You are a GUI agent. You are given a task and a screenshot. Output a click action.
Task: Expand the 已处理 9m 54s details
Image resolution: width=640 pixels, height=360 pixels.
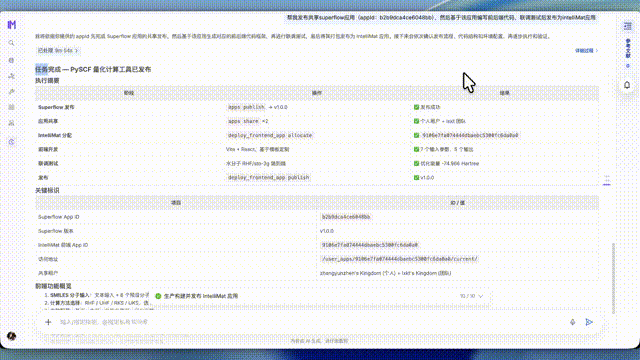click(58, 51)
